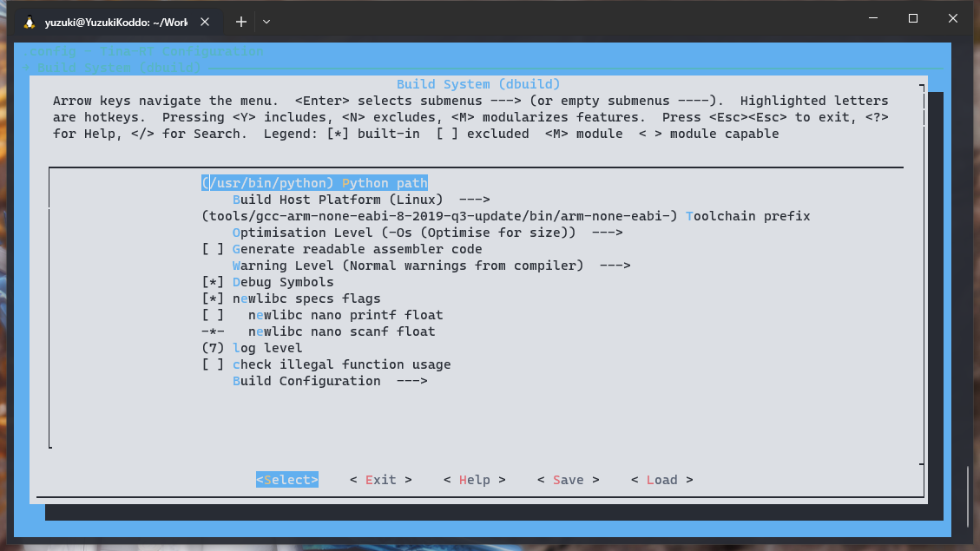The height and width of the screenshot is (551, 980).
Task: Click the Exit button
Action: pyautogui.click(x=380, y=480)
